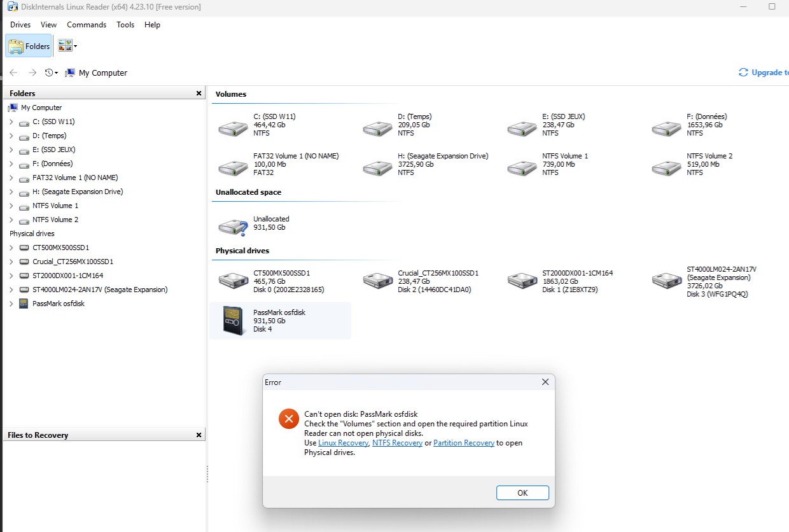Click the My Computer icon in address bar
This screenshot has width=789, height=532.
pos(70,73)
